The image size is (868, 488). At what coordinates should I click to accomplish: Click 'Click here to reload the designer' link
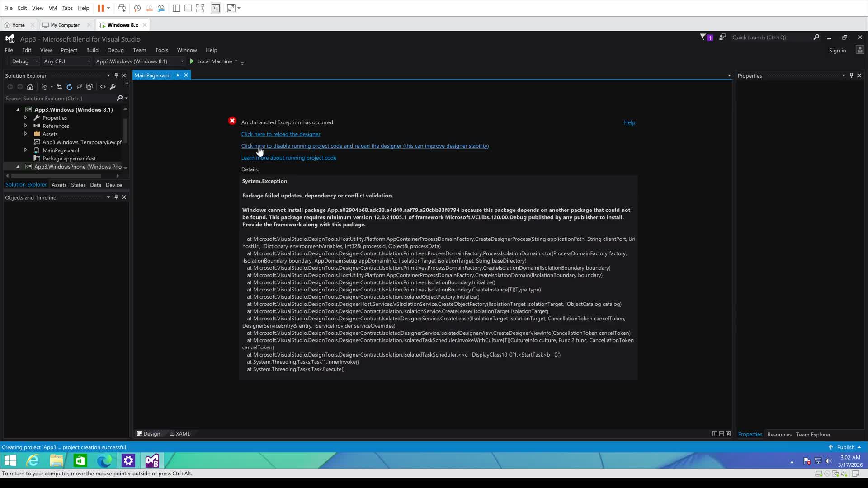(280, 134)
